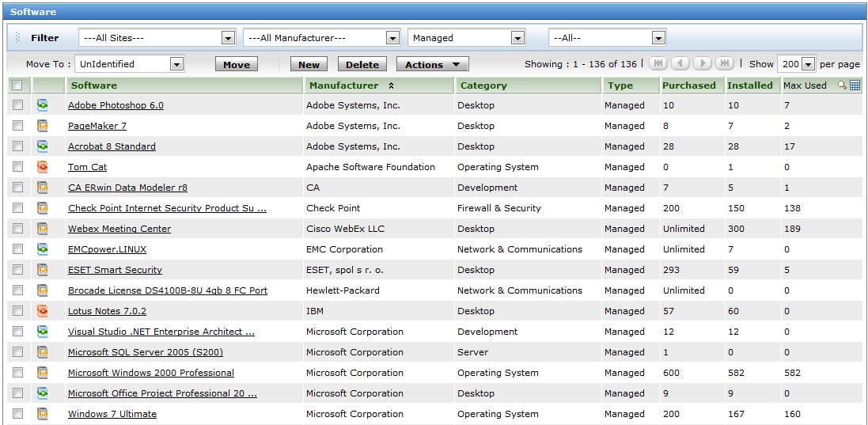Tick the select-all checkbox in header
868x425 pixels.
pyautogui.click(x=17, y=85)
